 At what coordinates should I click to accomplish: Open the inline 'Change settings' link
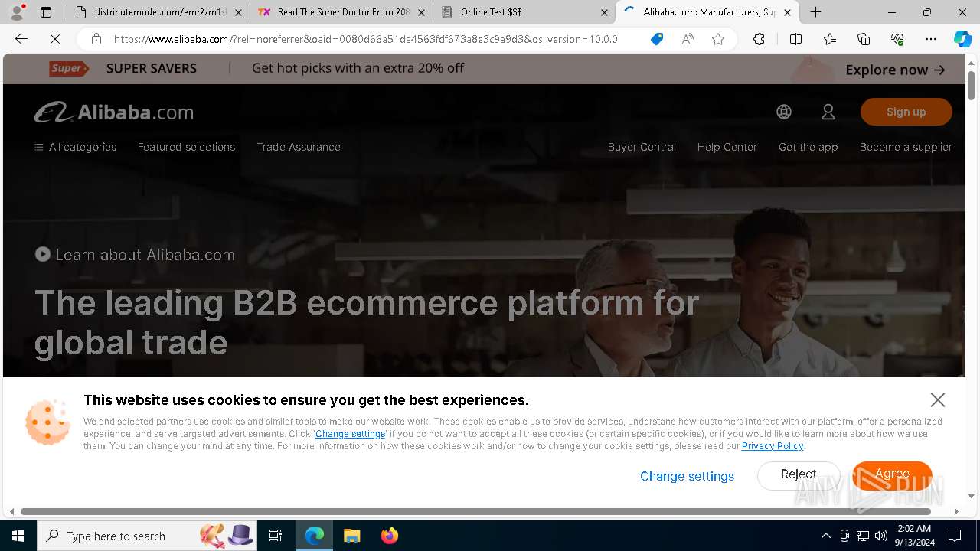coord(350,434)
